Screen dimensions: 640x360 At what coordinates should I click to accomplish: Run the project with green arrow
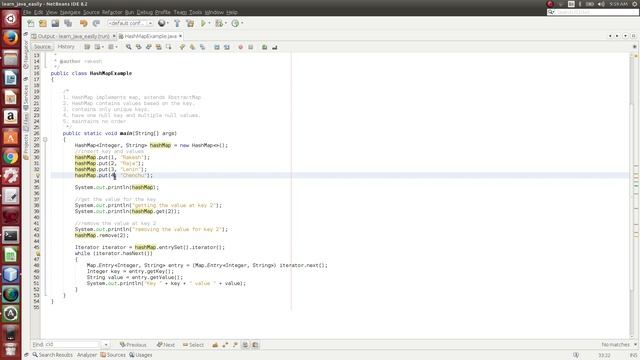(x=203, y=23)
